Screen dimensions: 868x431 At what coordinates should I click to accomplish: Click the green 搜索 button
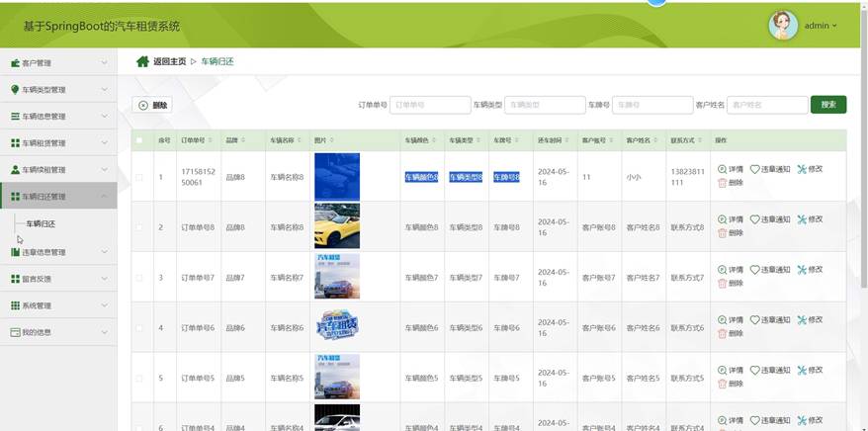(x=828, y=105)
